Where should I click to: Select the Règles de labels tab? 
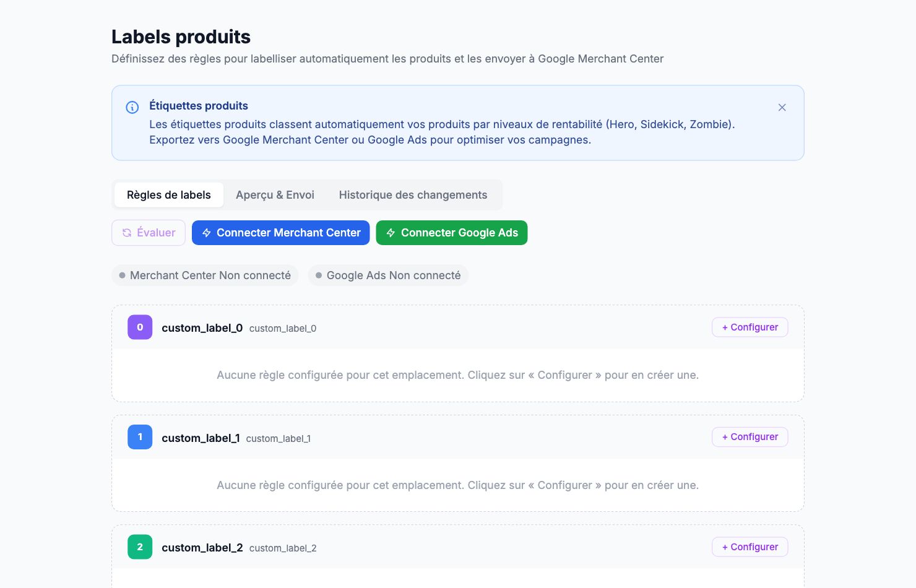pyautogui.click(x=169, y=195)
